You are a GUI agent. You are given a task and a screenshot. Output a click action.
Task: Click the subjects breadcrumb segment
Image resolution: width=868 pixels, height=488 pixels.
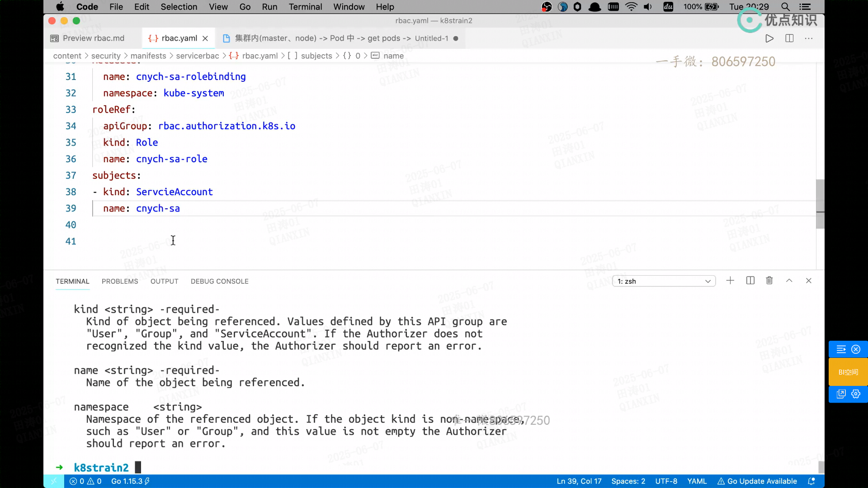tap(316, 56)
